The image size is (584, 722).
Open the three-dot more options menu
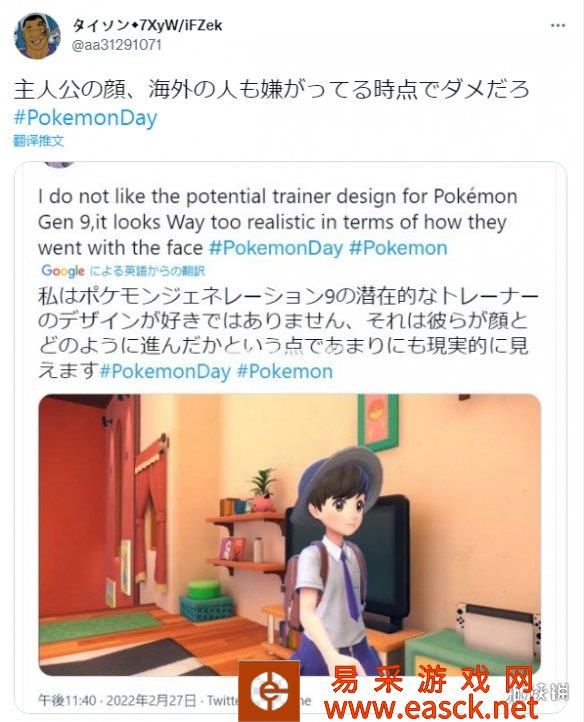point(558,25)
